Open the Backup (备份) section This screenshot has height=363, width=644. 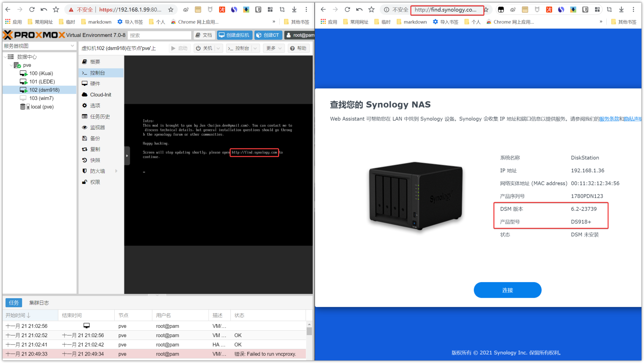(x=95, y=138)
